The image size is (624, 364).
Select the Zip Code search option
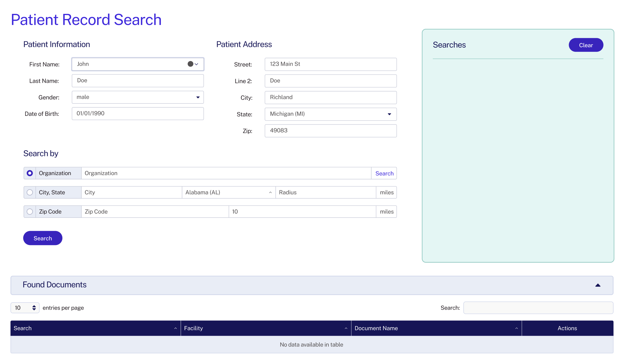29,211
